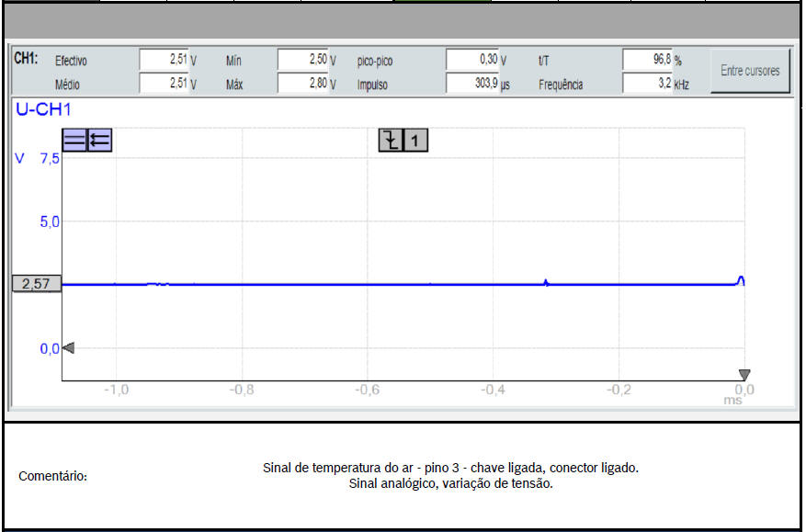This screenshot has width=806, height=532.
Task: Click the trigger channel 1 icon
Action: pos(415,141)
